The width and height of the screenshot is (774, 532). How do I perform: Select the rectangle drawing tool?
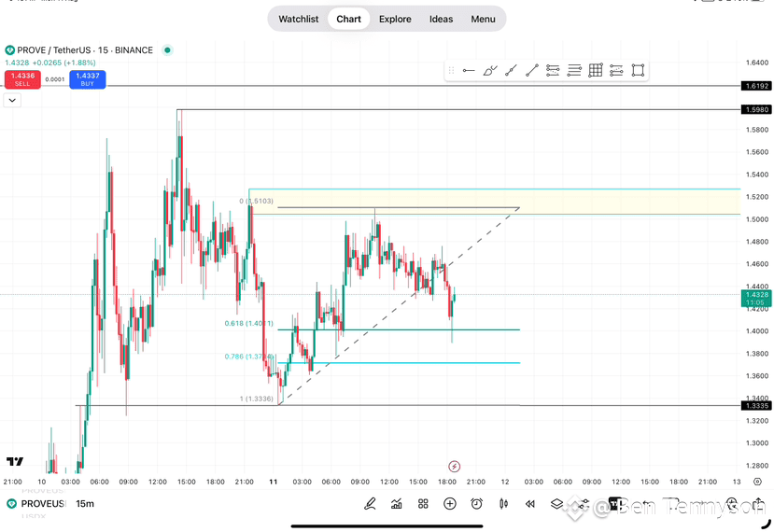pyautogui.click(x=638, y=71)
